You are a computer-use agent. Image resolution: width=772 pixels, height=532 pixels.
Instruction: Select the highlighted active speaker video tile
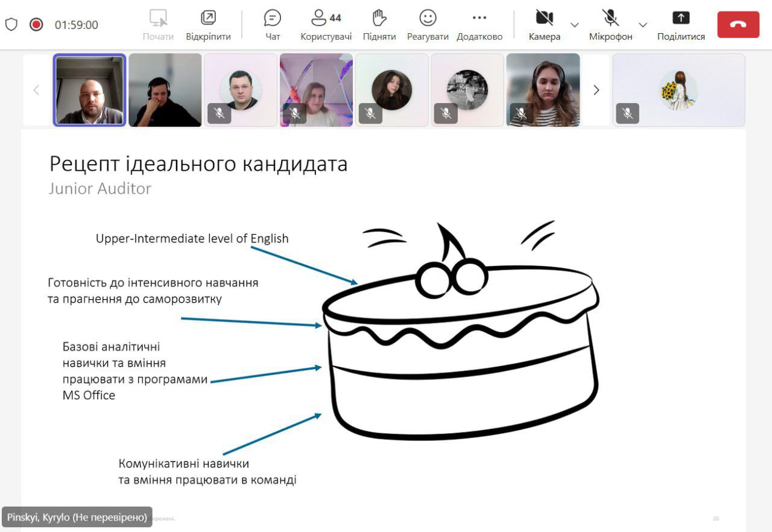point(90,90)
